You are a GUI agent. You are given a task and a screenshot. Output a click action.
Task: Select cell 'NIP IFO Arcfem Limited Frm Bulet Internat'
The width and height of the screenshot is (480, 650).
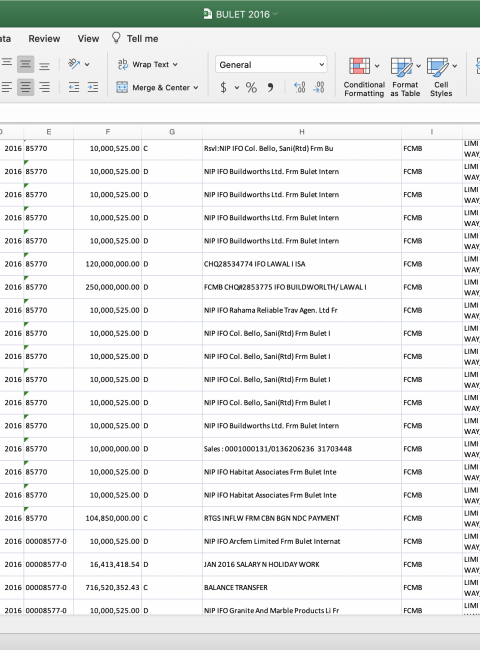[x=302, y=541]
